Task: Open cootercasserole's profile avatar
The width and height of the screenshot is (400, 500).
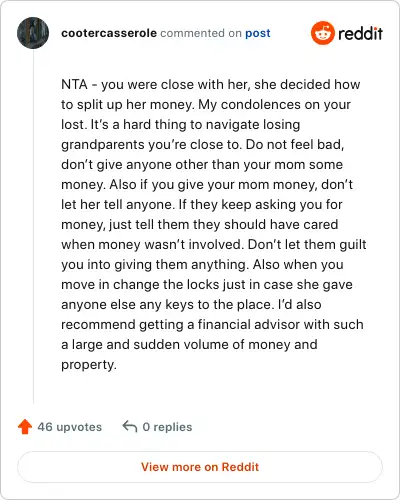Action: tap(33, 33)
